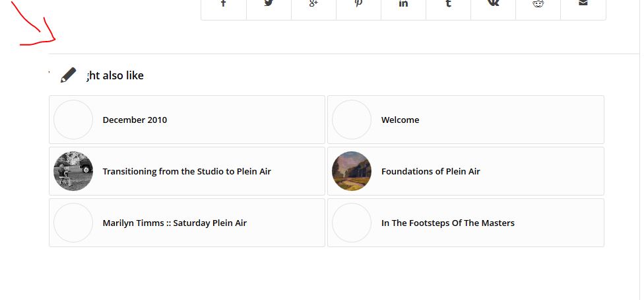Share the post on VK
This screenshot has height=300, width=644.
click(494, 4)
